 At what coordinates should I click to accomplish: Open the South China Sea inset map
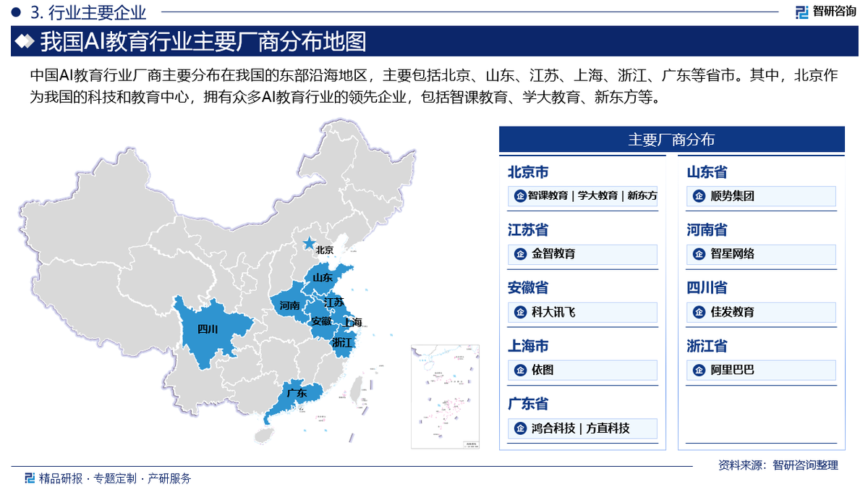[446, 397]
